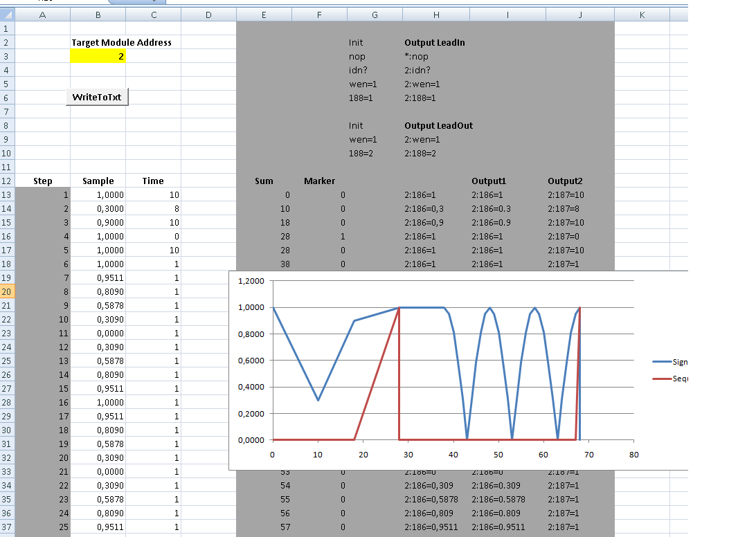Click the Output LeadIn heading cell
This screenshot has height=537, width=756.
pyautogui.click(x=434, y=43)
